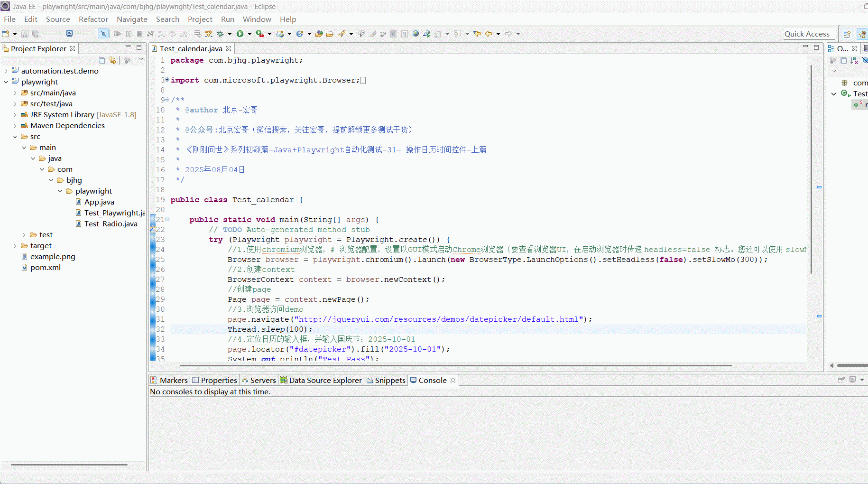Open the Search dialog from toolbar

point(342,34)
